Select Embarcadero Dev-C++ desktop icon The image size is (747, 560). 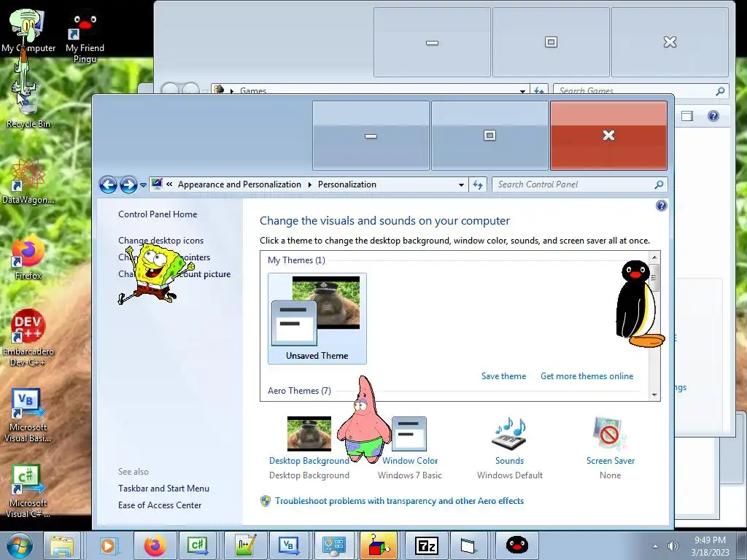click(x=28, y=338)
